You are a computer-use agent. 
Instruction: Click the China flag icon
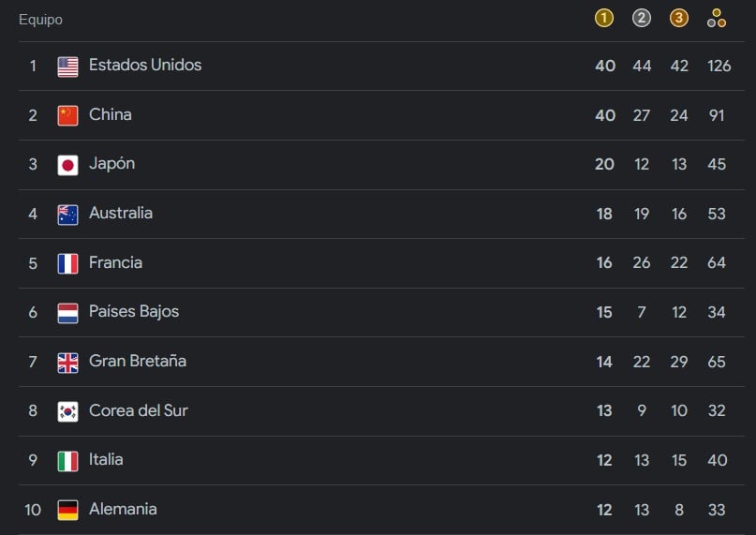(x=67, y=115)
